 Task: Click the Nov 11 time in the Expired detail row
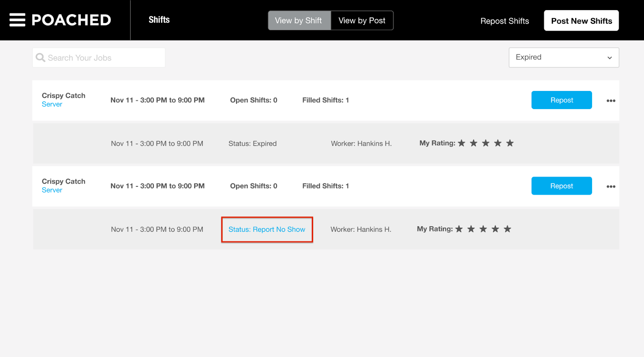tap(157, 144)
